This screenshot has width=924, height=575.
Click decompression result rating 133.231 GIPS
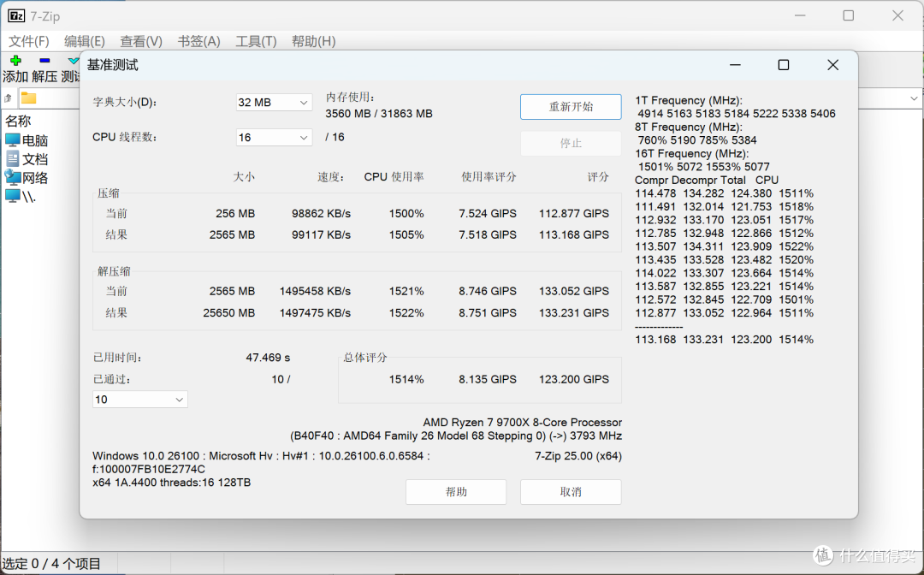click(574, 313)
